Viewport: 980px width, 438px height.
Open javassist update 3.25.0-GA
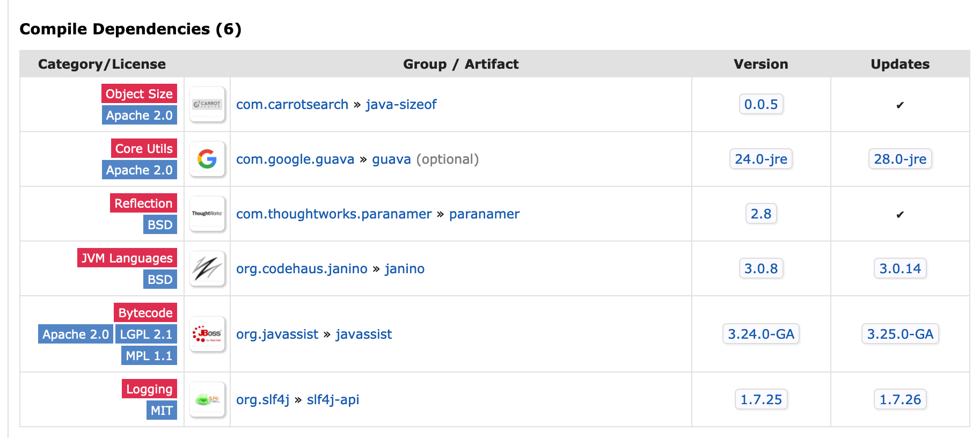tap(900, 334)
